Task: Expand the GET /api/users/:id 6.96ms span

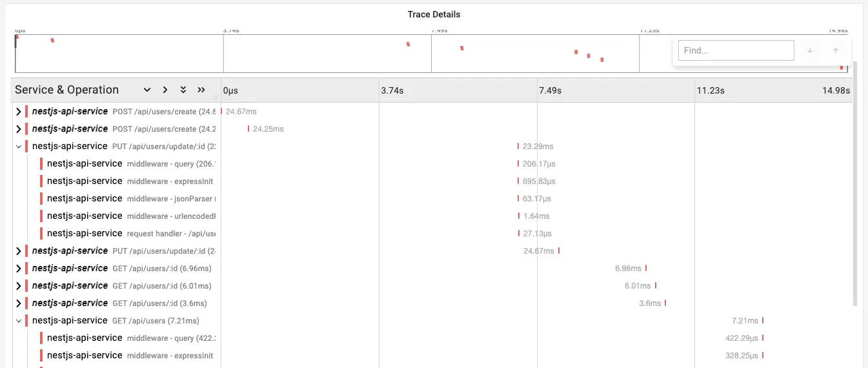Action: 18,269
